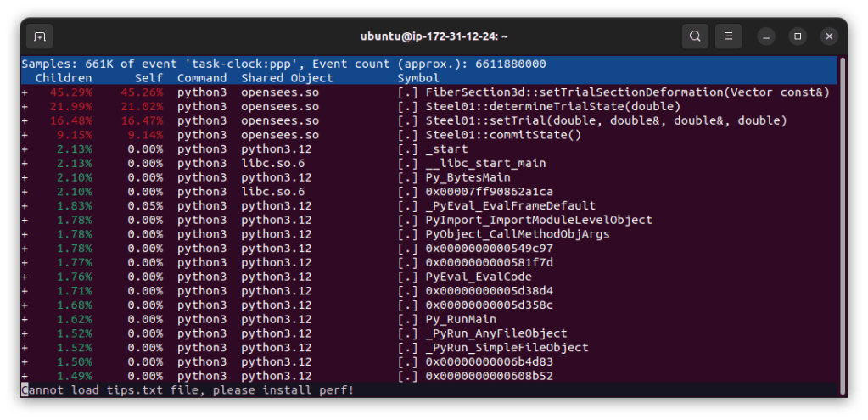Click the Py_RunMain symbol row
868x420 pixels.
pyautogui.click(x=461, y=319)
